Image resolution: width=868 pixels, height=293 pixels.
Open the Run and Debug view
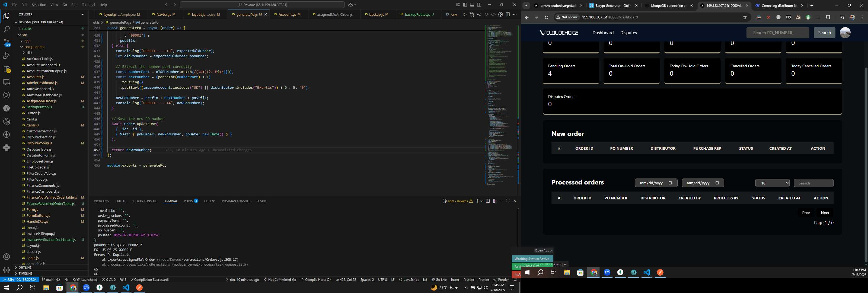coord(7,56)
